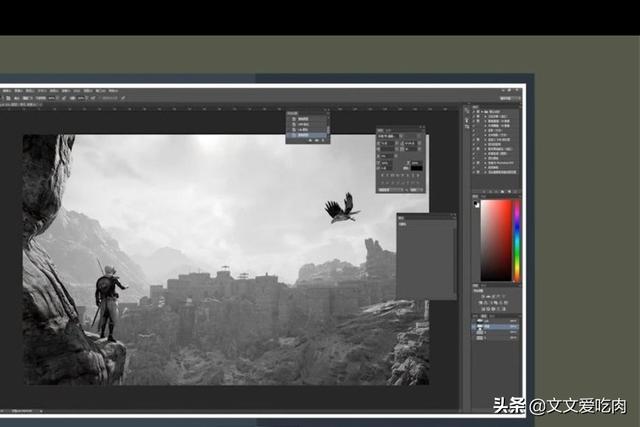
Task: Create new set in Actions panel
Action: (x=502, y=192)
